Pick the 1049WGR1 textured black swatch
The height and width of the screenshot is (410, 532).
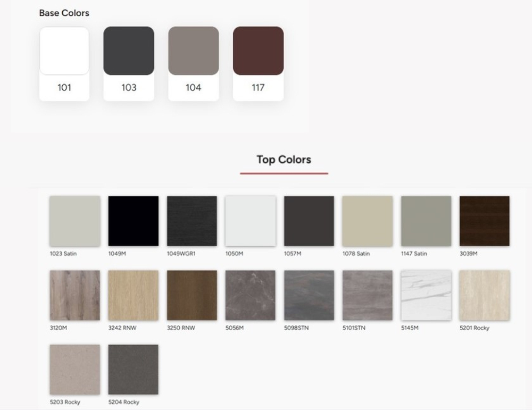point(192,221)
